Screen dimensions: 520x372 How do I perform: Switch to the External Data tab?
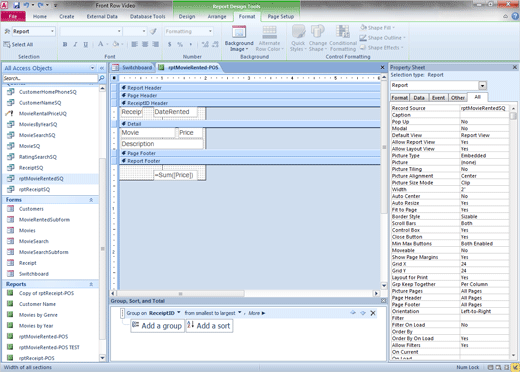tap(102, 16)
